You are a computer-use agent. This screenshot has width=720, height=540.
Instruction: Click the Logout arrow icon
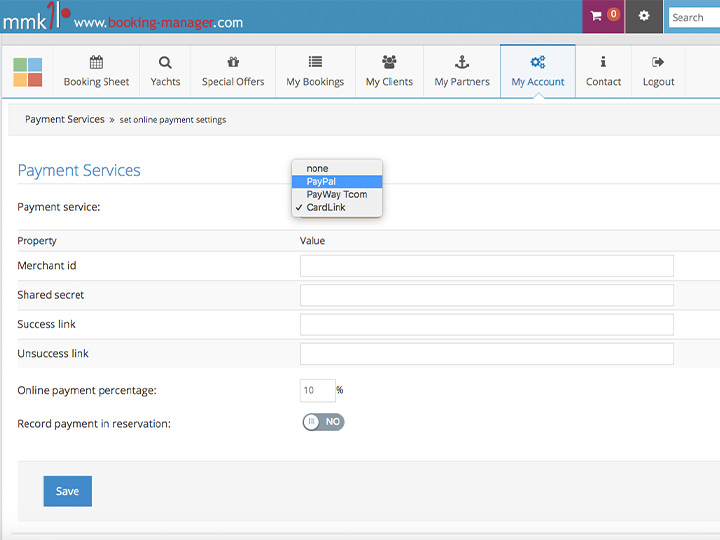click(x=658, y=62)
